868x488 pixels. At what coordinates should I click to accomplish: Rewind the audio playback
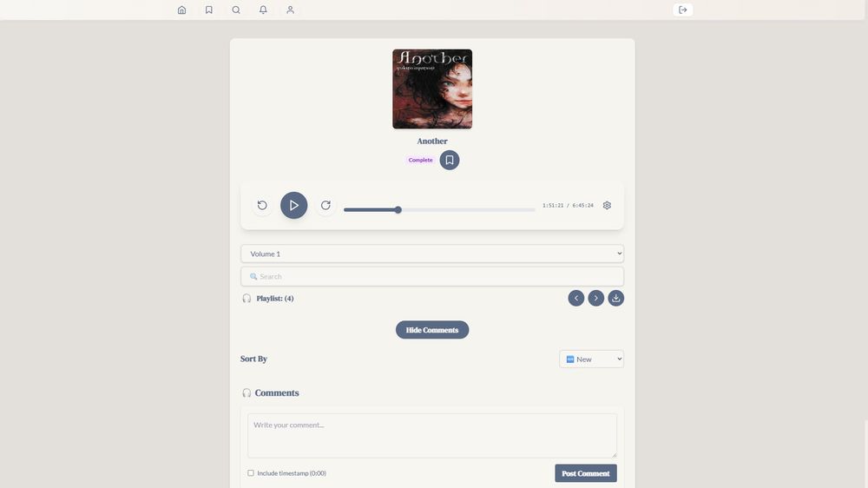pos(262,206)
